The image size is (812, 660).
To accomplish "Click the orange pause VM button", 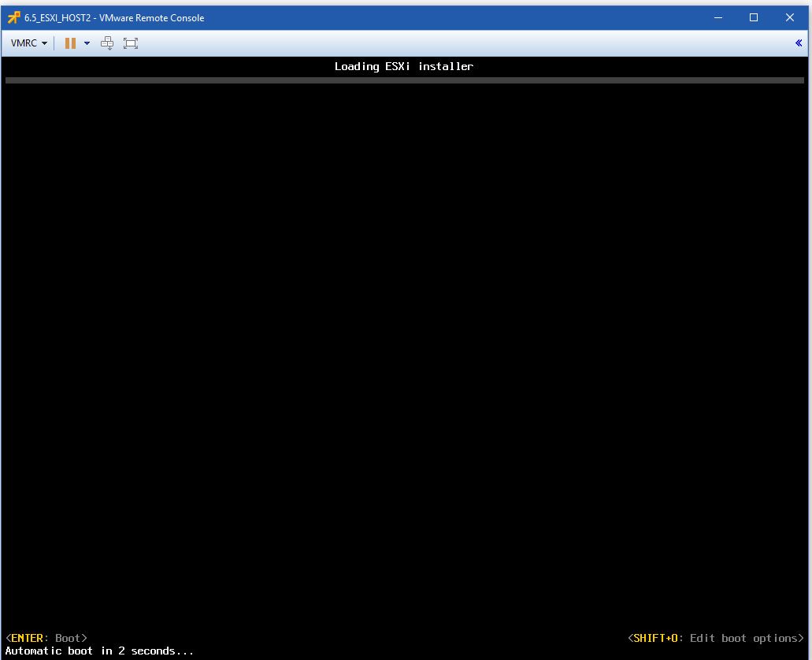I will (70, 43).
